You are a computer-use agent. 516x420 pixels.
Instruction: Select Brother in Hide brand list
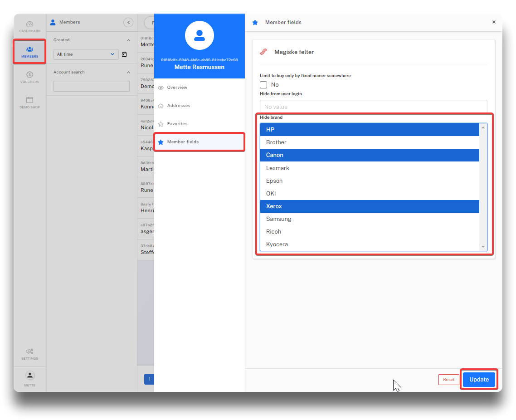pos(370,142)
